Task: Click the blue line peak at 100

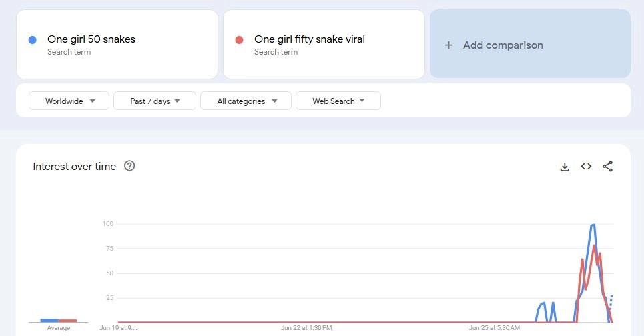Action: (593, 225)
